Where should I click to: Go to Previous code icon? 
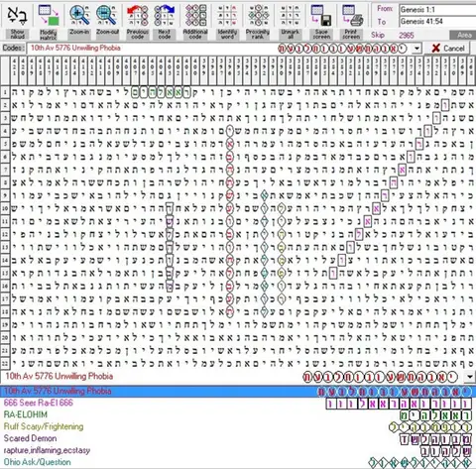coord(138,15)
